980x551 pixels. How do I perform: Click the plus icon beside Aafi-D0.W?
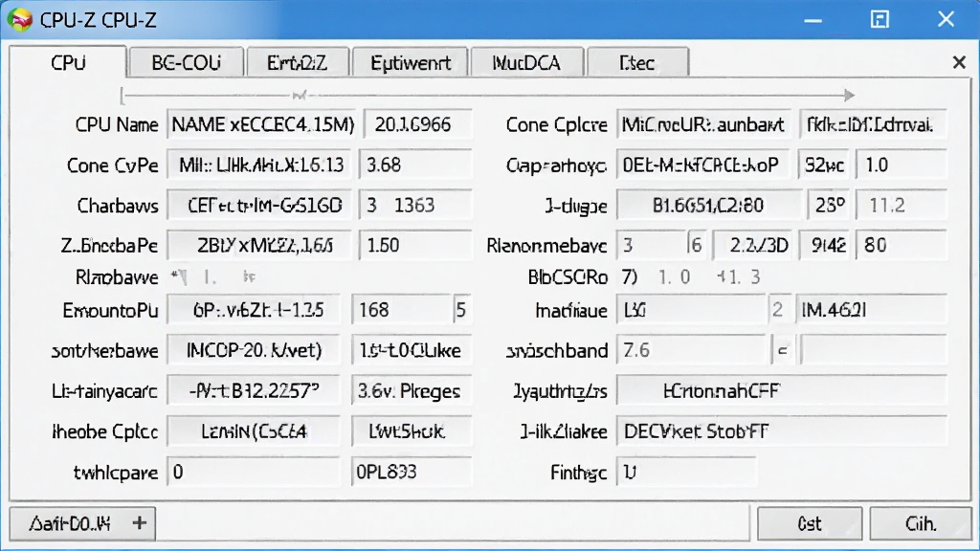(x=140, y=523)
